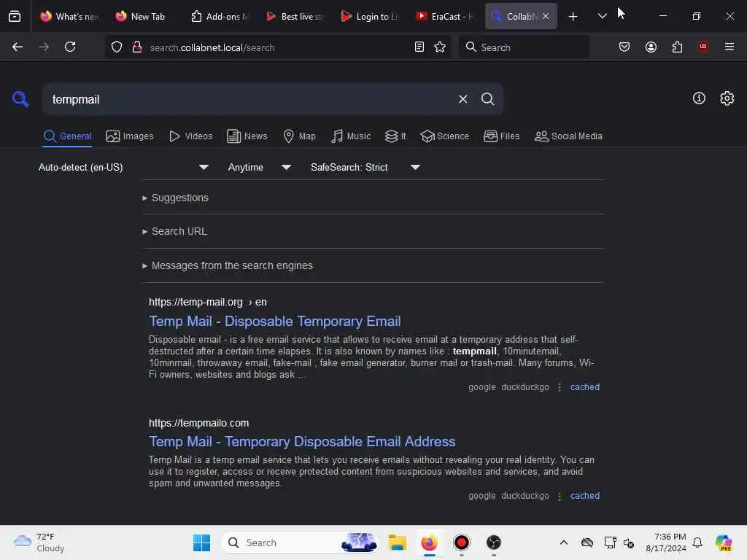The image size is (747, 560).
Task: Close the CollabNet tab
Action: coord(546,16)
